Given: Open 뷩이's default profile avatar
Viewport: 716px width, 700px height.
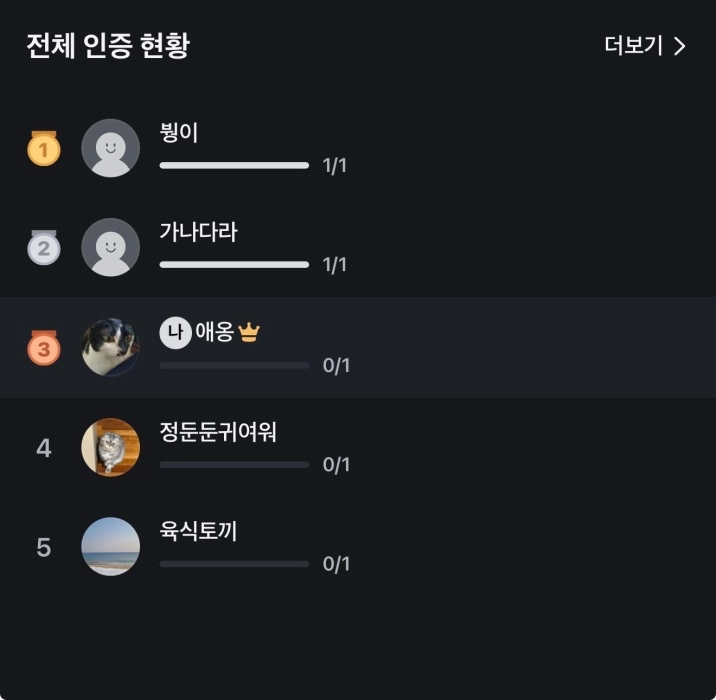Looking at the screenshot, I should (110, 148).
